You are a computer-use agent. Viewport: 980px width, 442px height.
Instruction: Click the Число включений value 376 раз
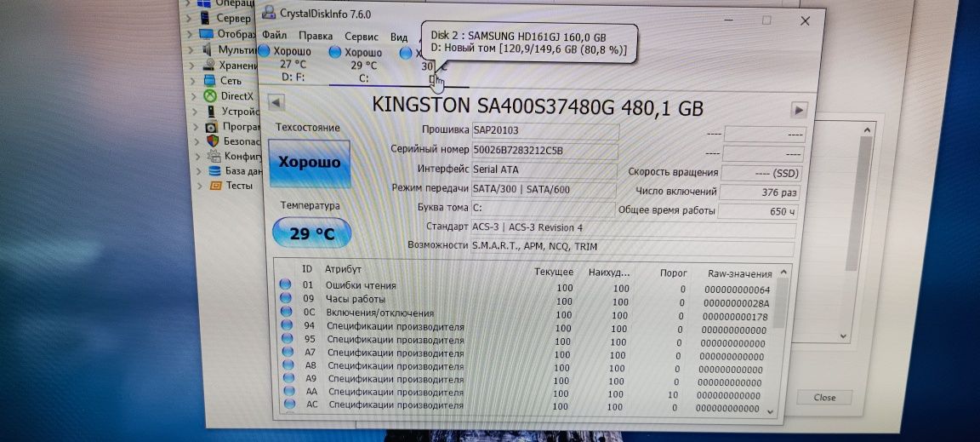pyautogui.click(x=760, y=192)
